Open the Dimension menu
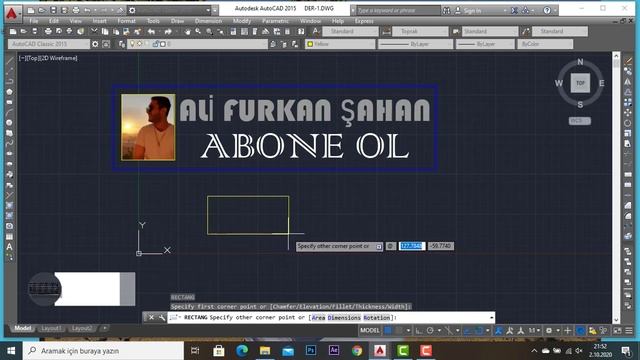This screenshot has height=360, width=640. [x=208, y=21]
